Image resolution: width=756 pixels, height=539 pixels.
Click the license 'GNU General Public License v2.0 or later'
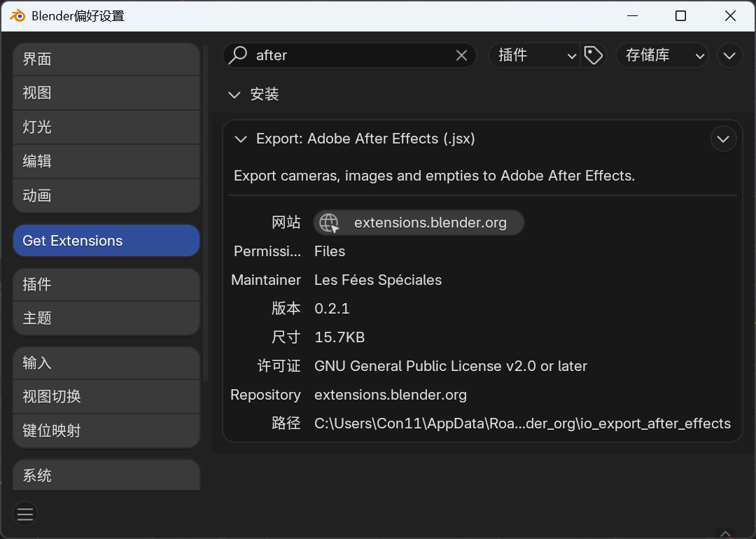point(451,366)
